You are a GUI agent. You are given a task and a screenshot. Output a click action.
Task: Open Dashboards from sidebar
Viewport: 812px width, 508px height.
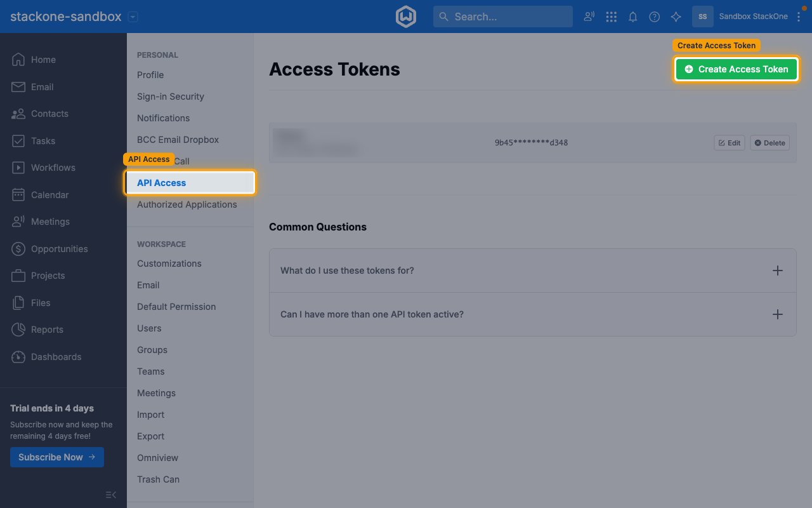[46, 357]
